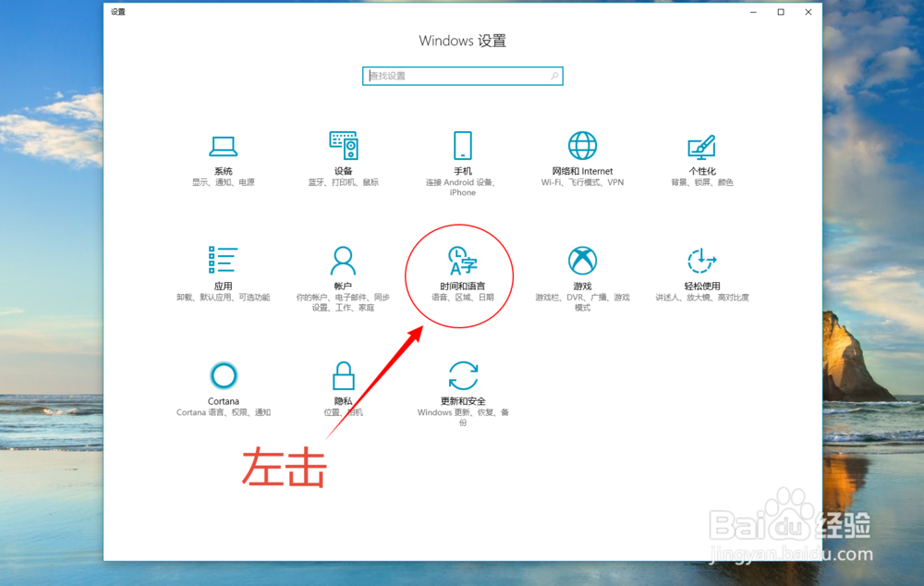Click the 手机 category label
This screenshot has height=586, width=924.
(463, 171)
